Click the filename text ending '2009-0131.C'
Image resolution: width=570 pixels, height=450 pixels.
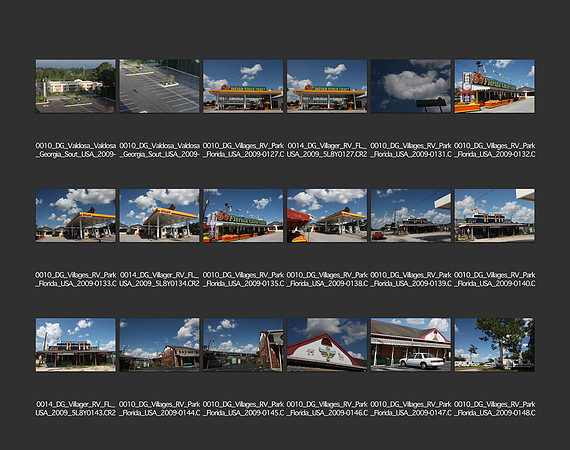pyautogui.click(x=411, y=150)
